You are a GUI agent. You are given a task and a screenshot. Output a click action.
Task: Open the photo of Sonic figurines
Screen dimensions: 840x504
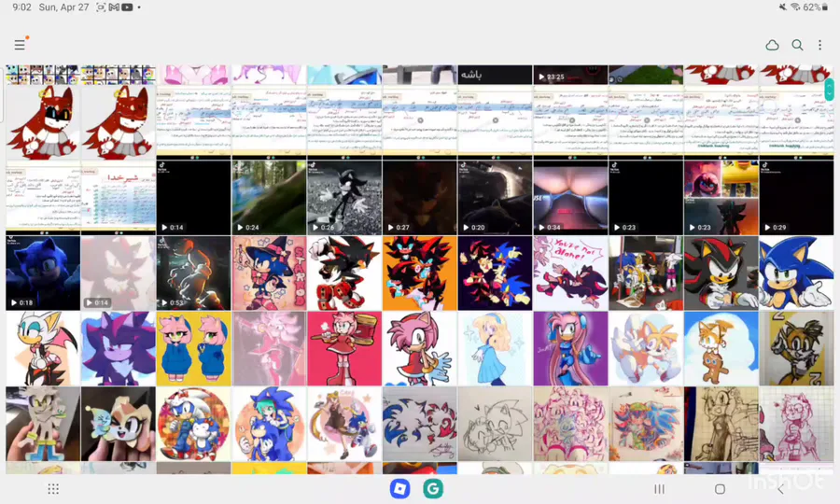[x=646, y=273]
